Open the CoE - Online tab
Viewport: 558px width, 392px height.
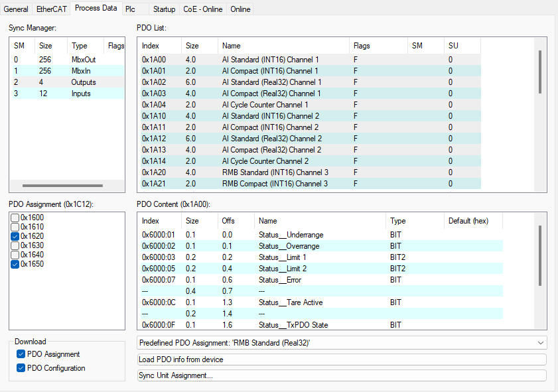(202, 9)
